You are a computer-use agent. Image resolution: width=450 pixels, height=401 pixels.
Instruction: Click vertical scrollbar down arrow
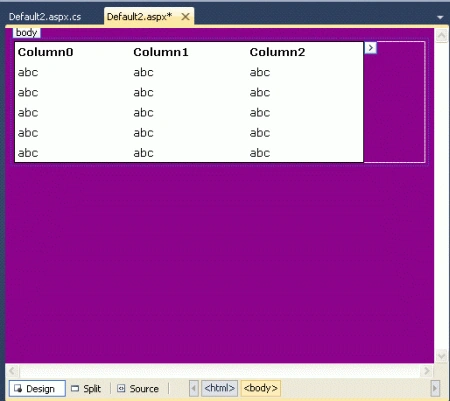(x=441, y=355)
